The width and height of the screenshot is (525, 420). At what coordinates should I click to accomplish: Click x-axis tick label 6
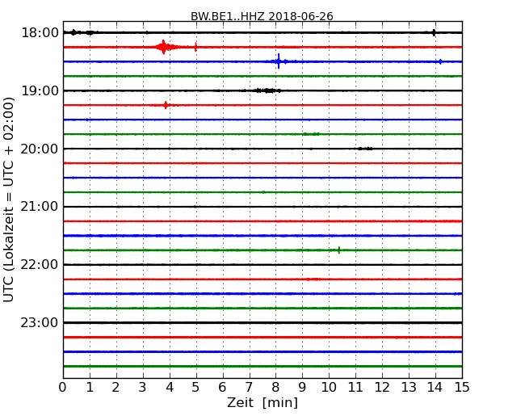[222, 388]
